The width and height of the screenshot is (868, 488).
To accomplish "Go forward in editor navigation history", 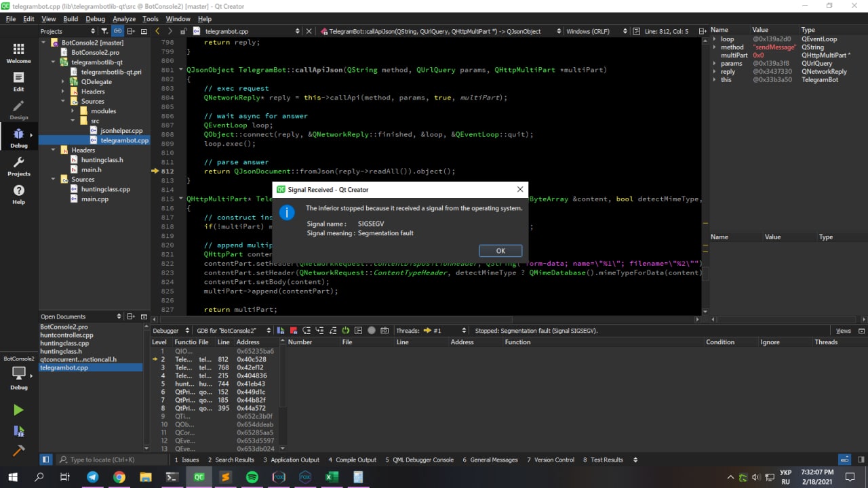I will click(x=170, y=31).
